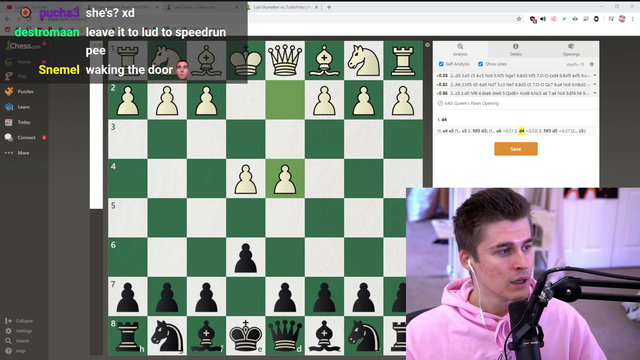
Task: Uncheck the Self Analysis checkbox
Action: pyautogui.click(x=441, y=64)
